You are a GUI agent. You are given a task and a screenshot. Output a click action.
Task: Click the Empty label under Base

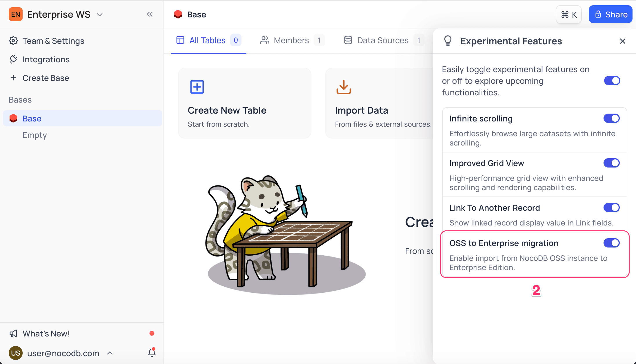coord(35,135)
